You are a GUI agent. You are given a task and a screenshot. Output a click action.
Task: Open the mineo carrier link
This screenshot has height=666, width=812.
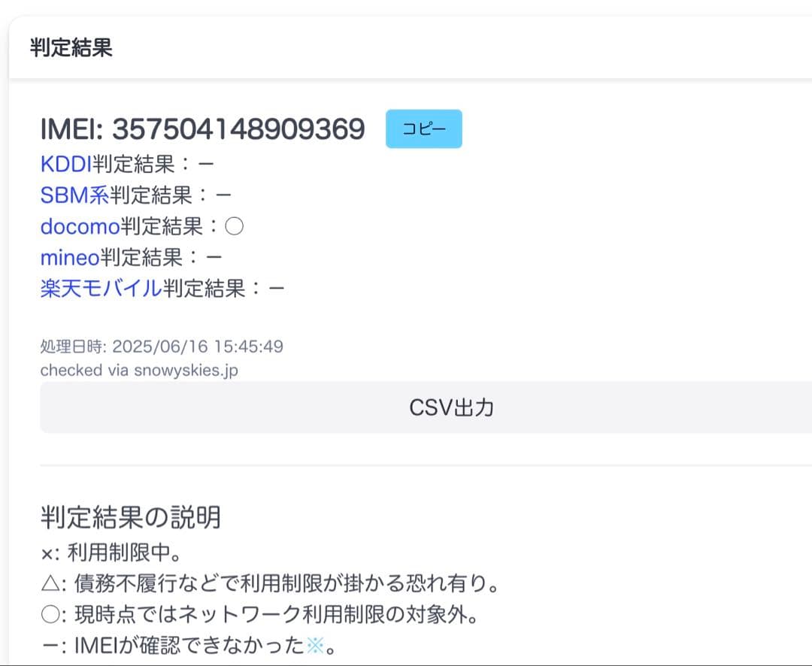(x=68, y=257)
